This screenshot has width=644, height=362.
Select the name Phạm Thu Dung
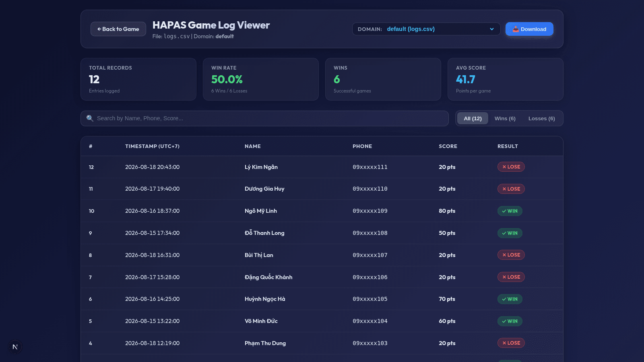coord(265,343)
